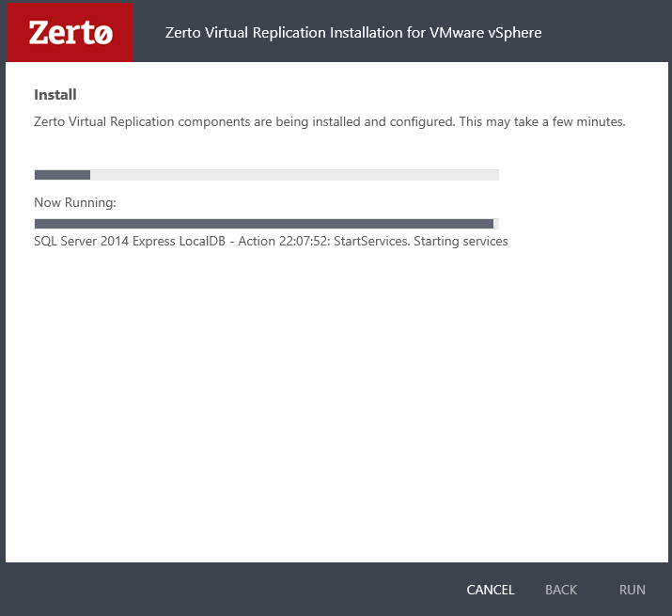The image size is (672, 616).
Task: Click the installer title in the header
Action: click(352, 33)
